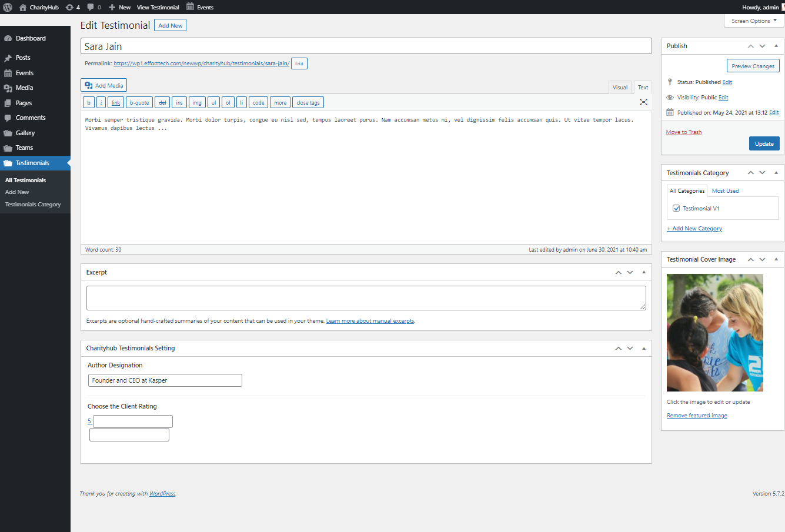
Task: Click the testimonial cover image thumbnail
Action: 714,333
